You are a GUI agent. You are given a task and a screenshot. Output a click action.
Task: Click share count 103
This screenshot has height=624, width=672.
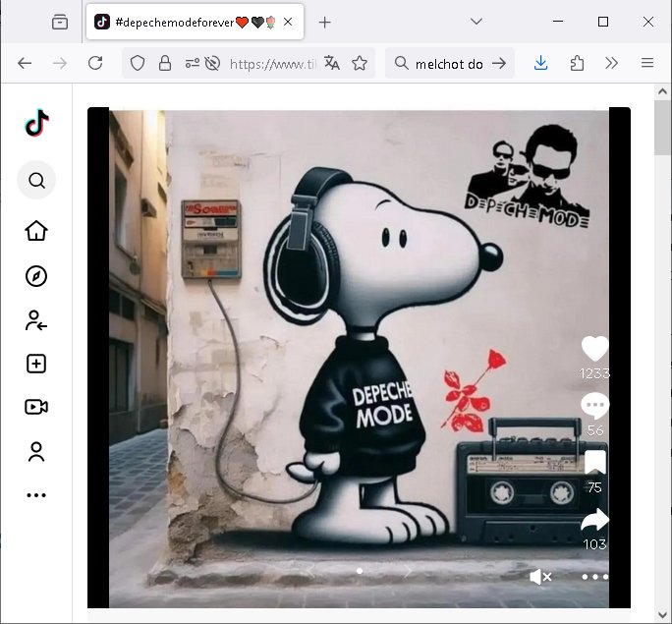(x=594, y=544)
